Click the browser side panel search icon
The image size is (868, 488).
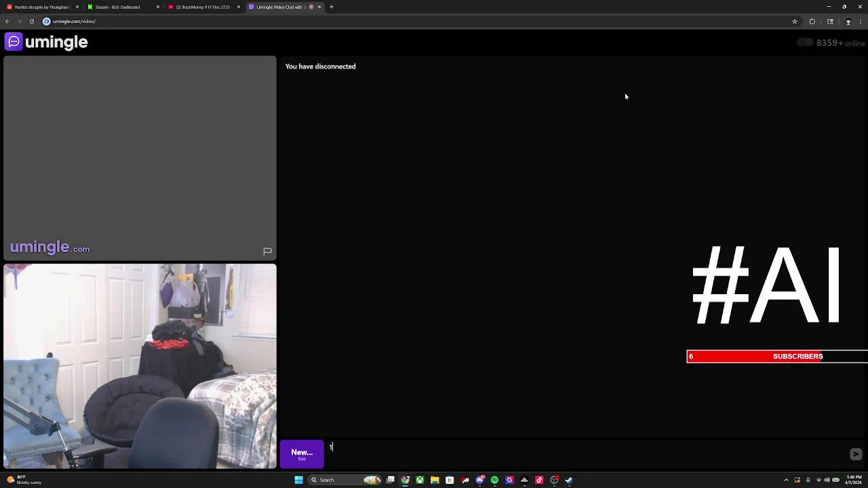coord(830,21)
